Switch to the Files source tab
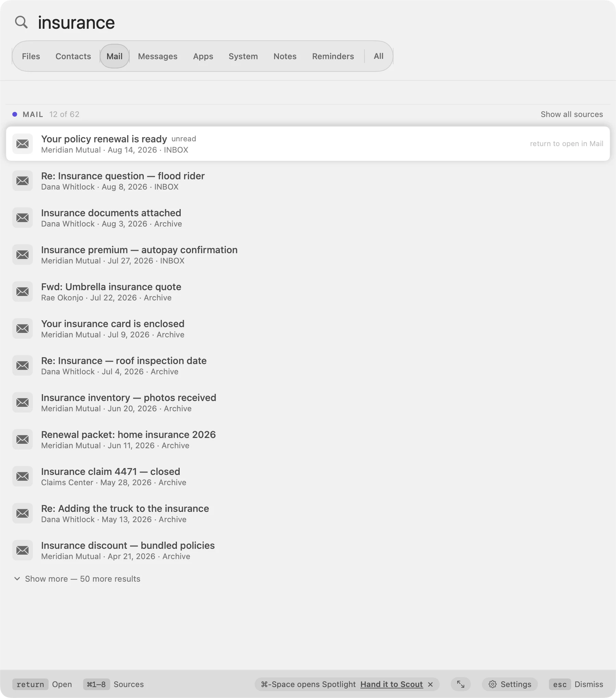Screen dimensions: 616x698 tap(31, 56)
